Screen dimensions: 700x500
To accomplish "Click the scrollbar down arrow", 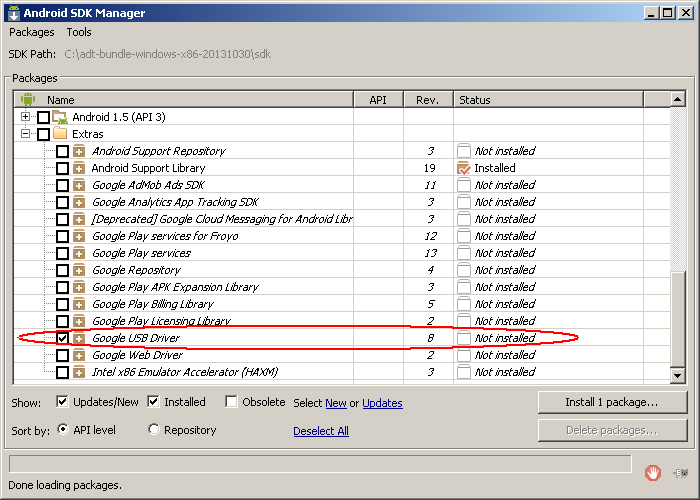I will [678, 375].
